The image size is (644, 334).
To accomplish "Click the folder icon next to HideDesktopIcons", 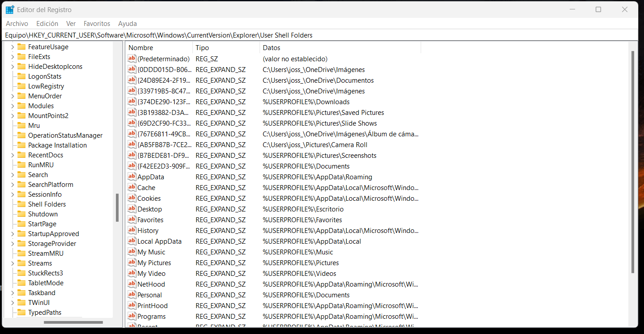I will 21,66.
